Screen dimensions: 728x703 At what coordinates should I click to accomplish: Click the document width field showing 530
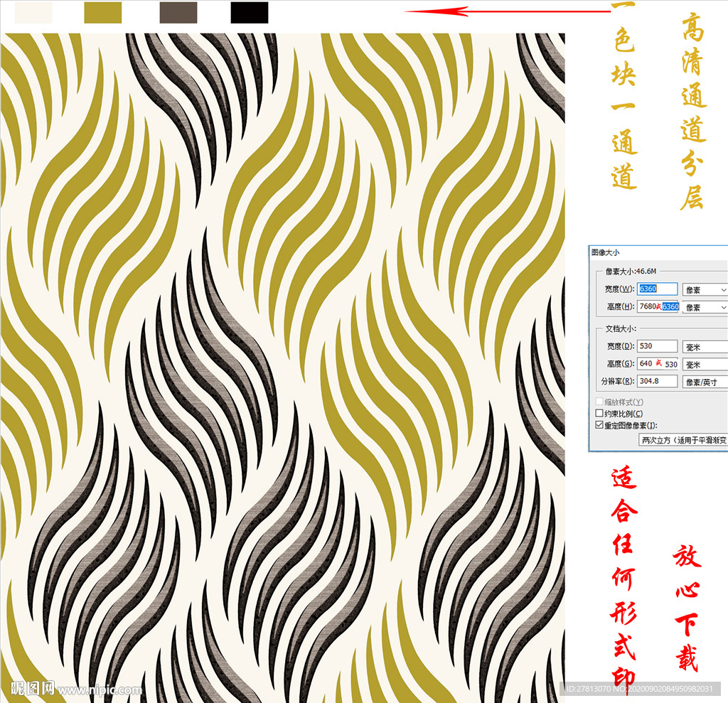(x=657, y=346)
